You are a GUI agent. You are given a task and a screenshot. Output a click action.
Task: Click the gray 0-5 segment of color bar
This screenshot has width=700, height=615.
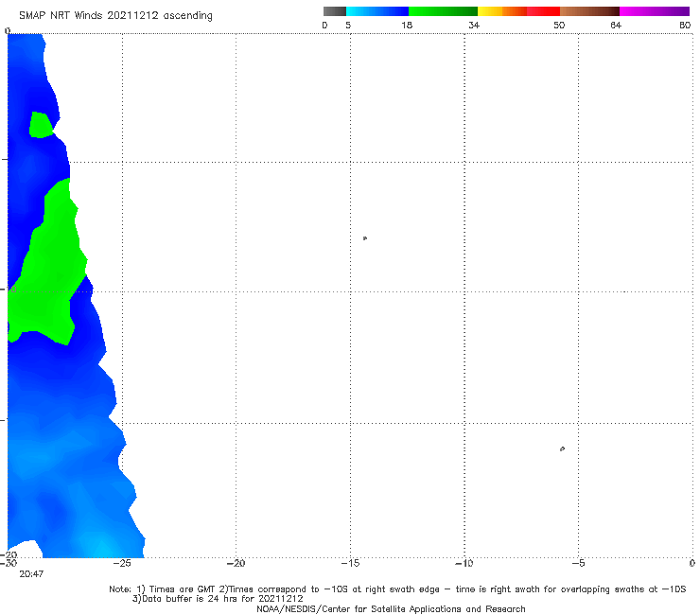pos(335,11)
